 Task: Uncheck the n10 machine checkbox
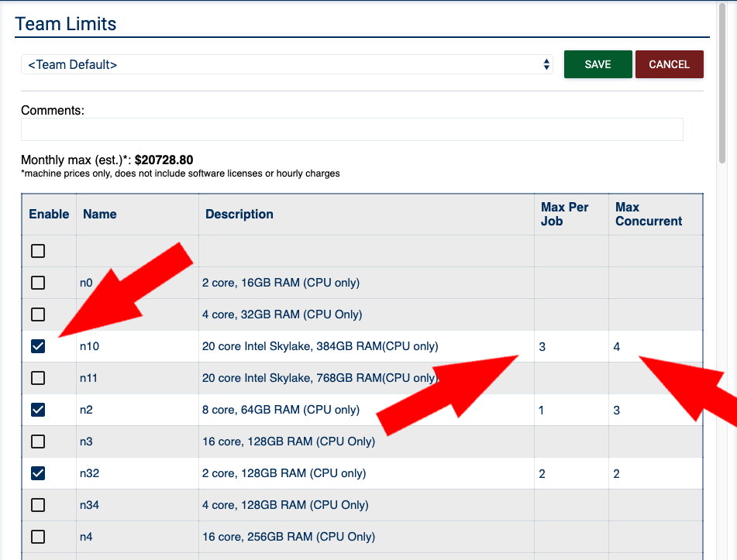tap(38, 346)
